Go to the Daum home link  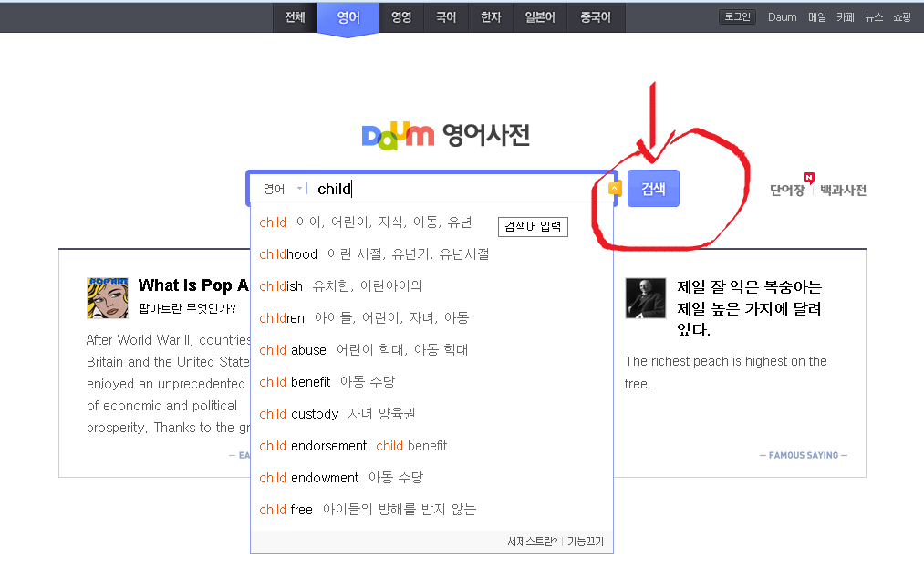click(782, 17)
